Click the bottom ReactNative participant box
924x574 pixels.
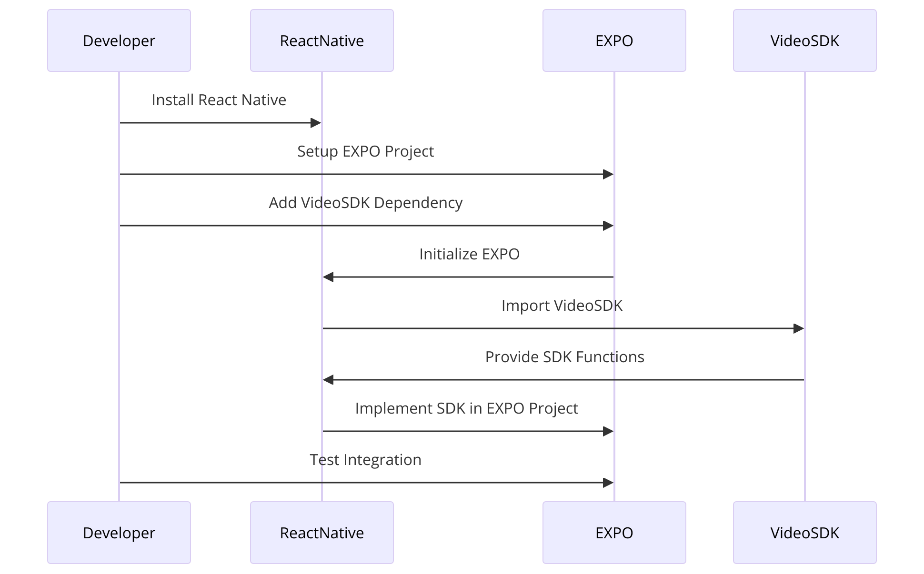pyautogui.click(x=321, y=533)
